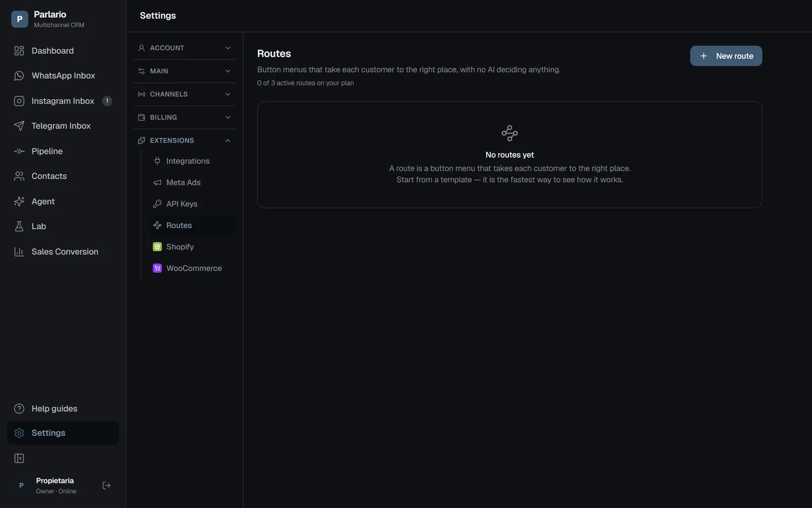Viewport: 812px width, 508px height.
Task: Click the Parlario logo icon
Action: click(x=19, y=19)
